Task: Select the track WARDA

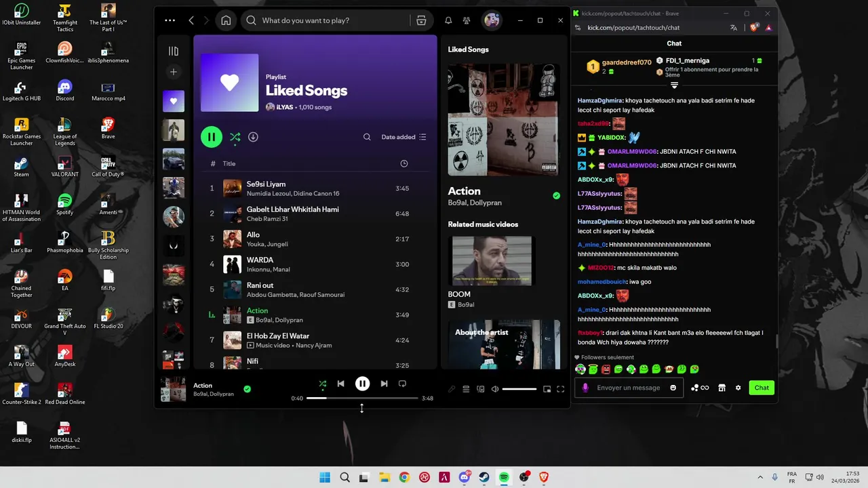Action: [315, 264]
